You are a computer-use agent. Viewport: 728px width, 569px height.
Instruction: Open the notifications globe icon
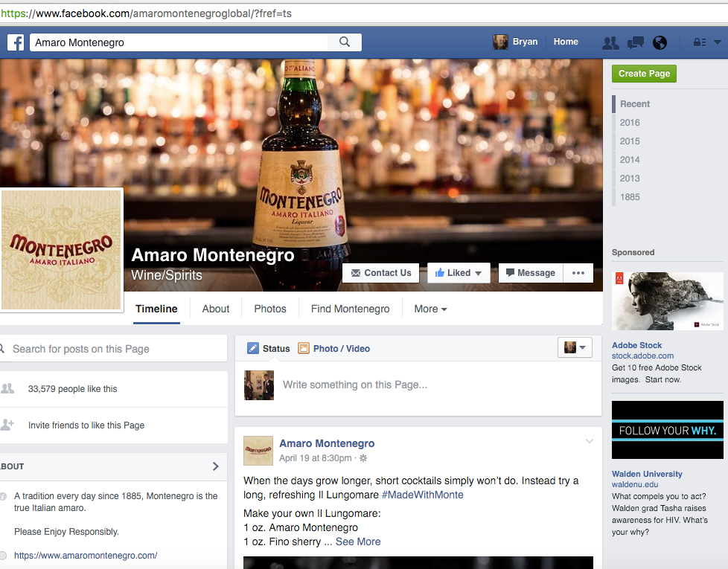coord(660,42)
